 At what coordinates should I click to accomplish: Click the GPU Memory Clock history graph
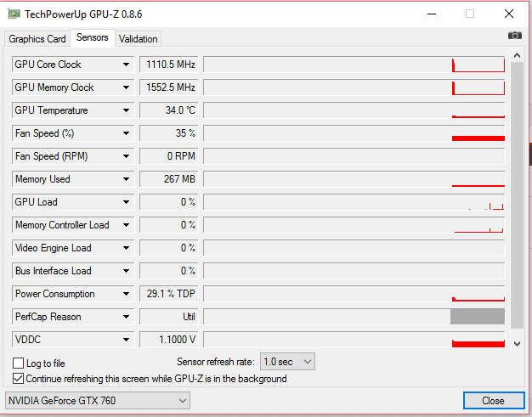tap(354, 87)
